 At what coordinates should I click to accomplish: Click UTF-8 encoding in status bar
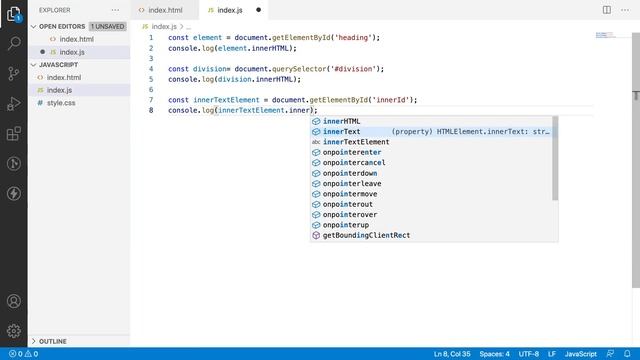tap(529, 354)
